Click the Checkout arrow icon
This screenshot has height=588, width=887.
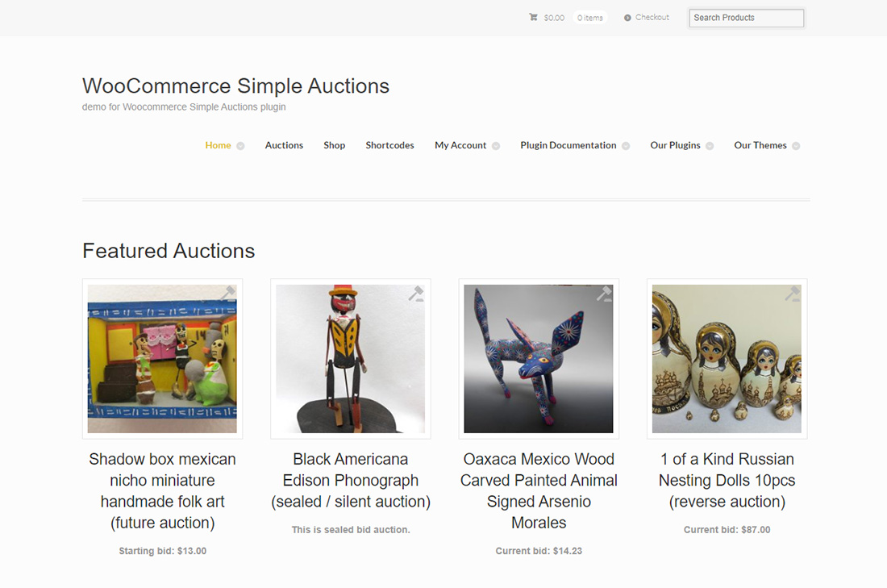(627, 18)
